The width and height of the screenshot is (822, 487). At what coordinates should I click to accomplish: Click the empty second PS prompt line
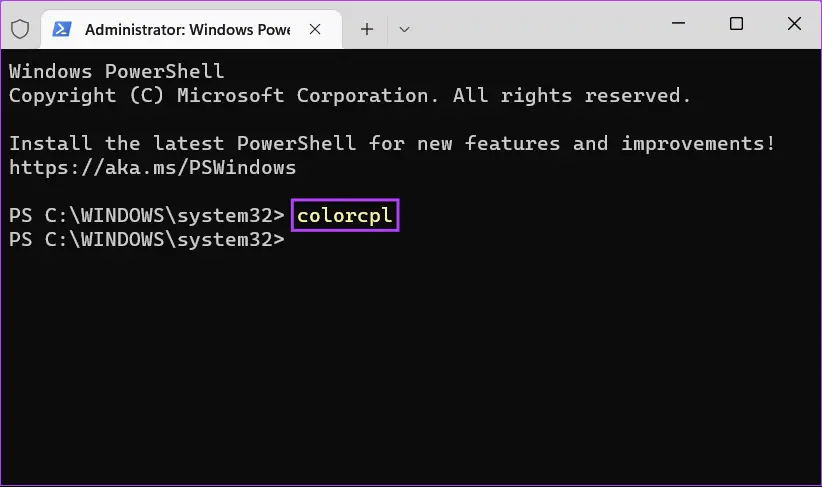coord(147,240)
